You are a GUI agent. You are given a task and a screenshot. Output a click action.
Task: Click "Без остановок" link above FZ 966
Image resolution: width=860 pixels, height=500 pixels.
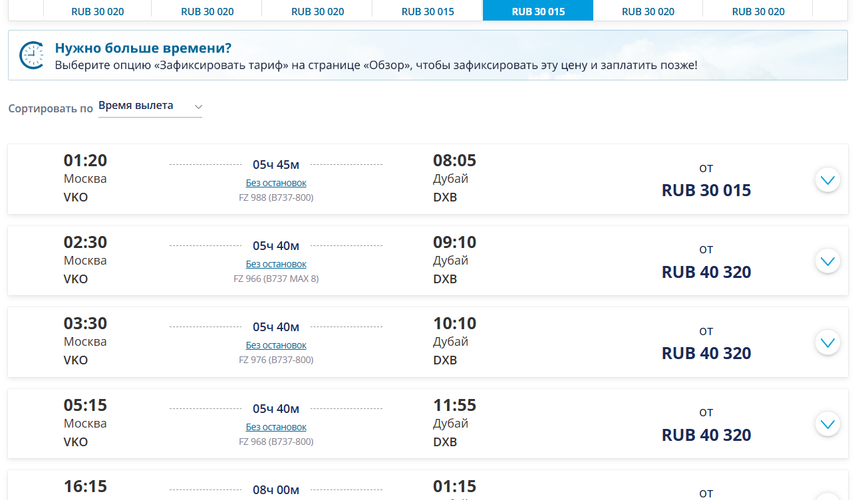coord(276,264)
